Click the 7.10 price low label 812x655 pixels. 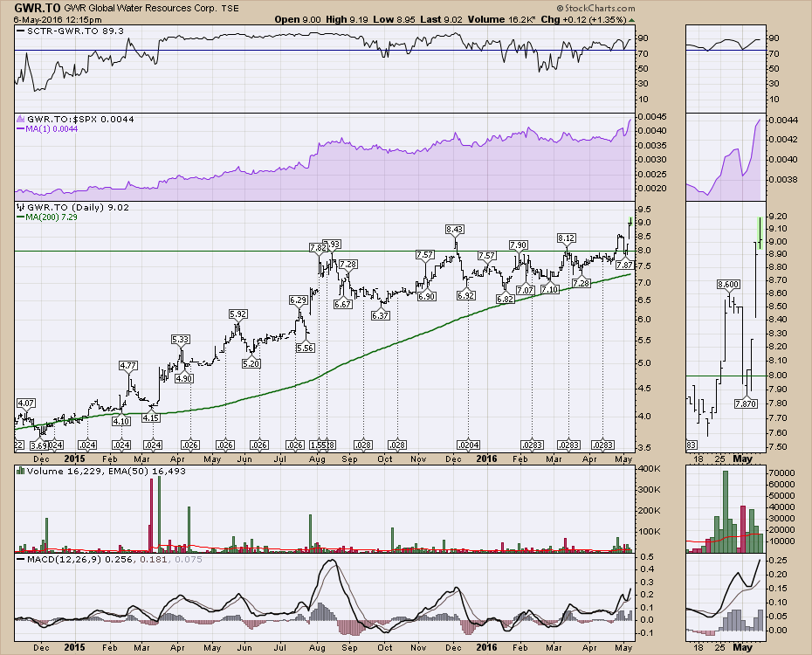549,290
